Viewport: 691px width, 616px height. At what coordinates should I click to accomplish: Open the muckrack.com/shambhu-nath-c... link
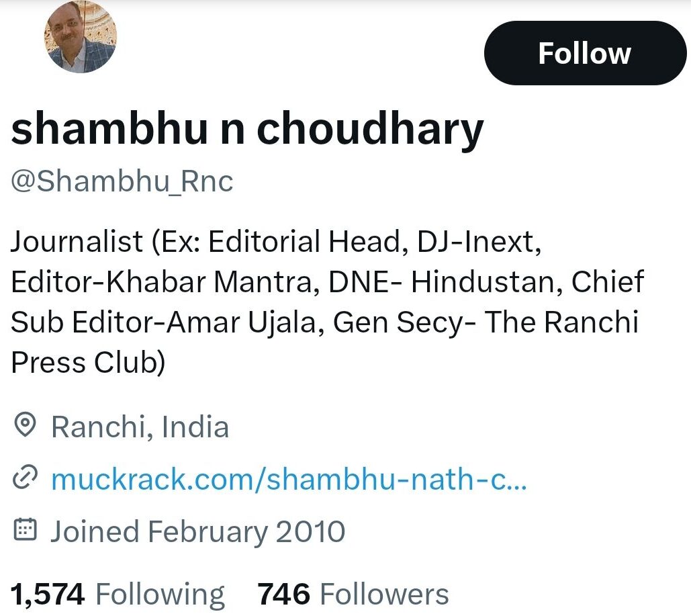pyautogui.click(x=289, y=478)
